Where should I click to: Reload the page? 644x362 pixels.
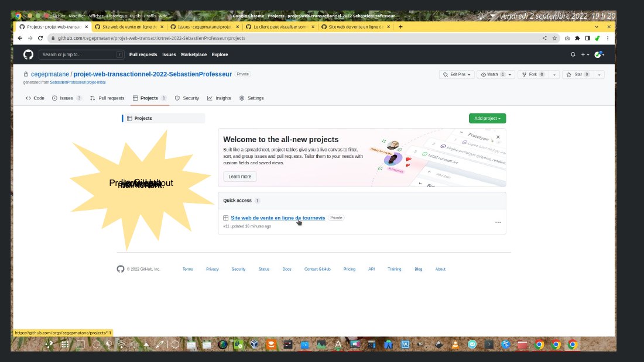click(40, 38)
